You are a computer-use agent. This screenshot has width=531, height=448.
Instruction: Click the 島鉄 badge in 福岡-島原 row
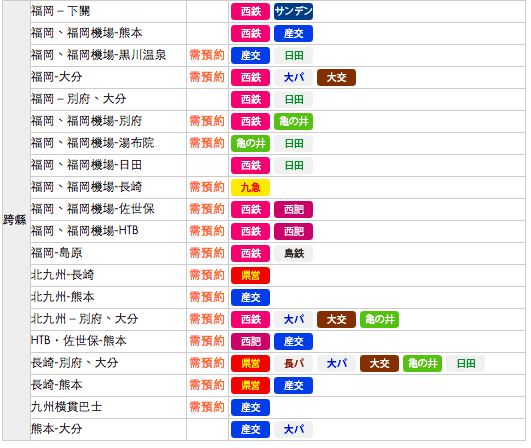(x=293, y=254)
